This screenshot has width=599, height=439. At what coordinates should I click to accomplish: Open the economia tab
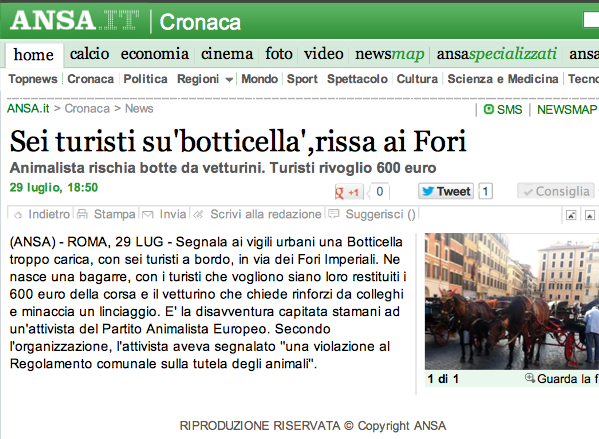click(155, 54)
